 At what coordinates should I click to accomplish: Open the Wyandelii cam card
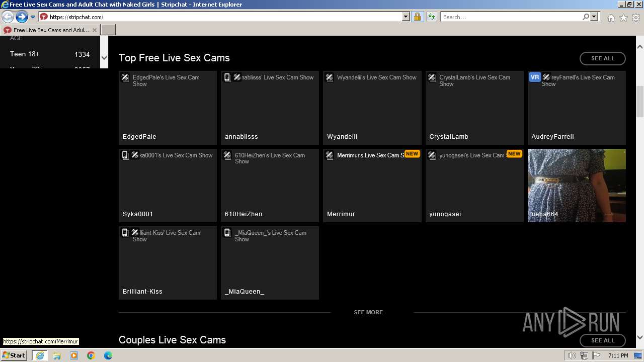372,108
